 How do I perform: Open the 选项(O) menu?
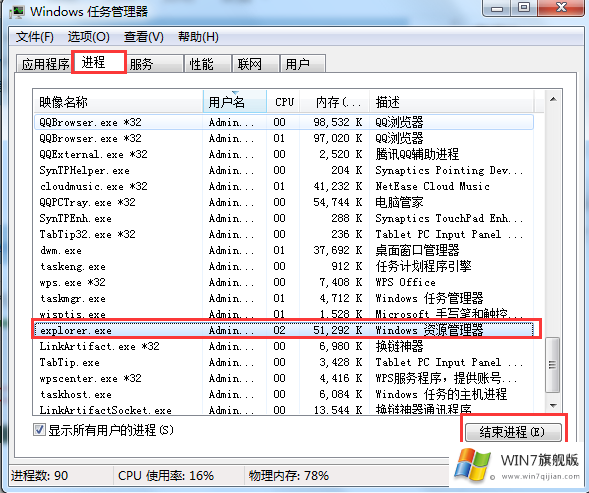(88, 37)
